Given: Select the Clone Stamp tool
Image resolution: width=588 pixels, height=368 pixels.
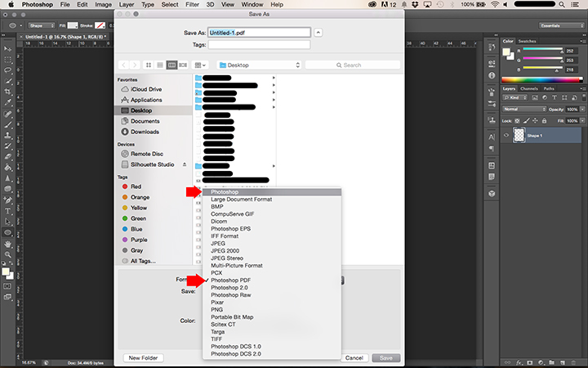Looking at the screenshot, I should click(7, 135).
